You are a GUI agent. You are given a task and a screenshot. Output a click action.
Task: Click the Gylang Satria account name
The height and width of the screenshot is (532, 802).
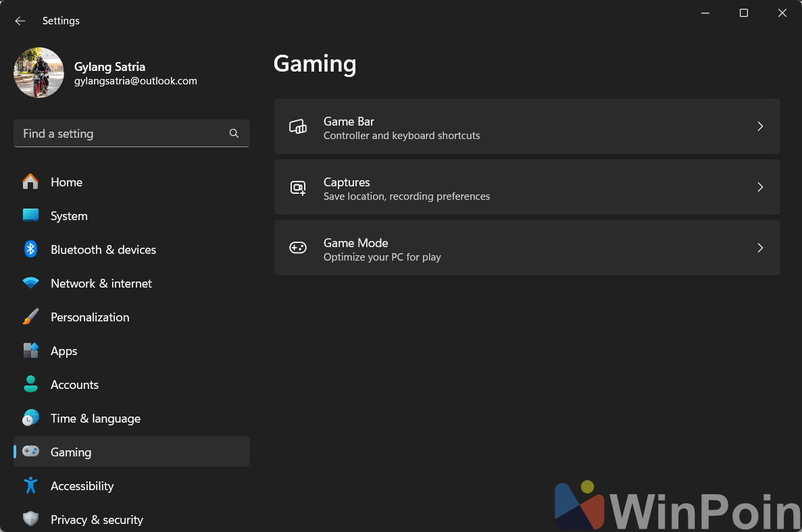click(x=109, y=67)
